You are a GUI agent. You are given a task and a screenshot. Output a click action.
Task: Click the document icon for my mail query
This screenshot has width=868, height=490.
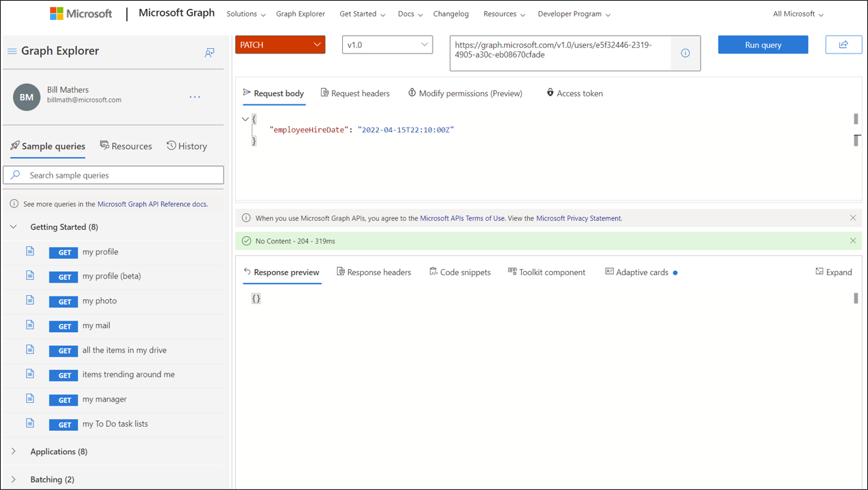click(30, 325)
